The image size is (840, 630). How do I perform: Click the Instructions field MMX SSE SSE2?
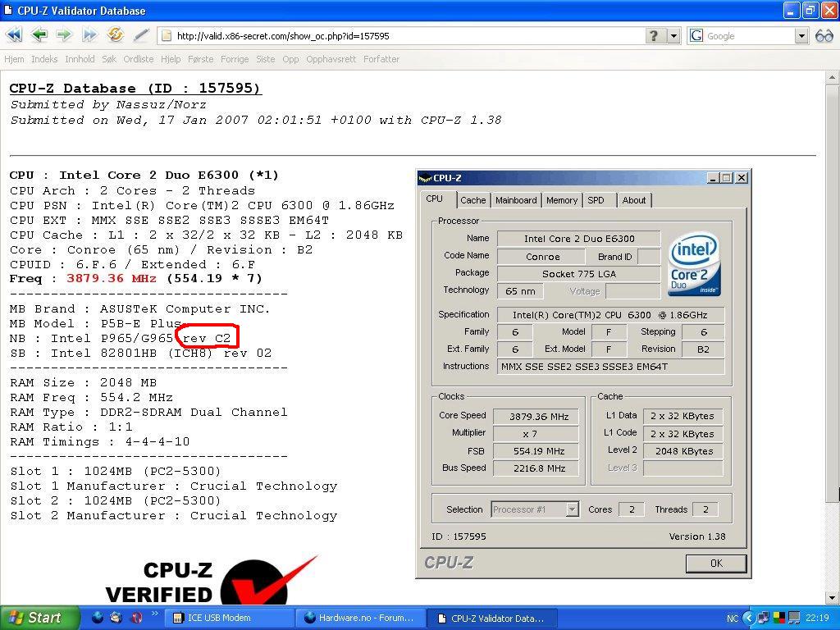coord(611,367)
